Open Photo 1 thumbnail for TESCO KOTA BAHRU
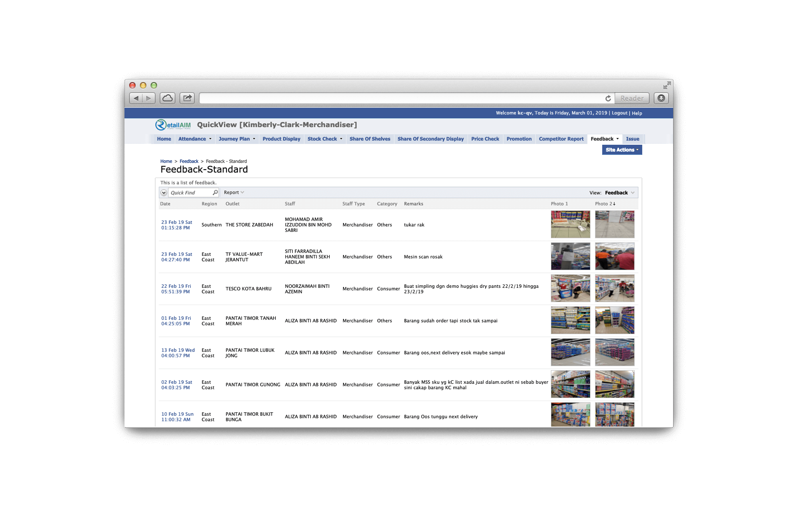This screenshot has height=532, width=798. [570, 288]
